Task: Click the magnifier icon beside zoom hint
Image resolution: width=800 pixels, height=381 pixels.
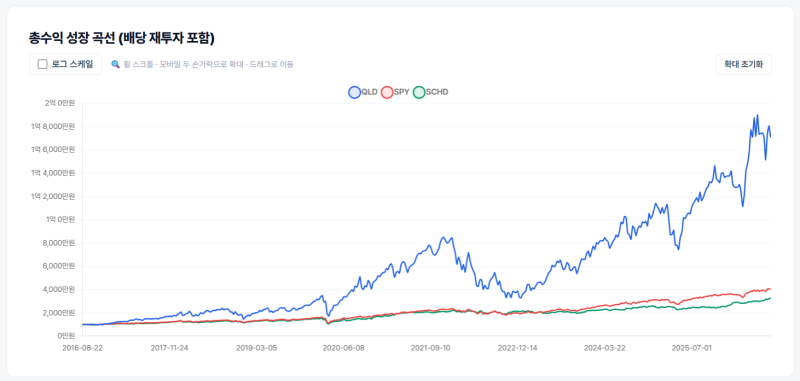Action: click(115, 64)
